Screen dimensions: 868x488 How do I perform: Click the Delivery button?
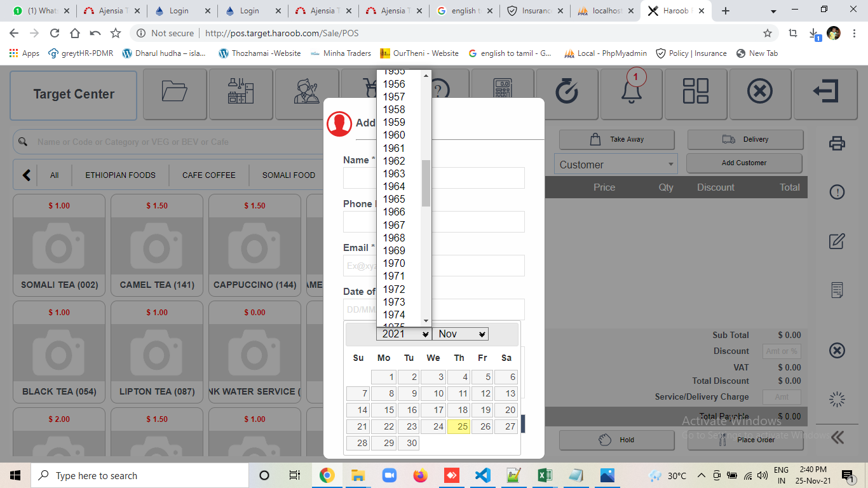(x=745, y=139)
